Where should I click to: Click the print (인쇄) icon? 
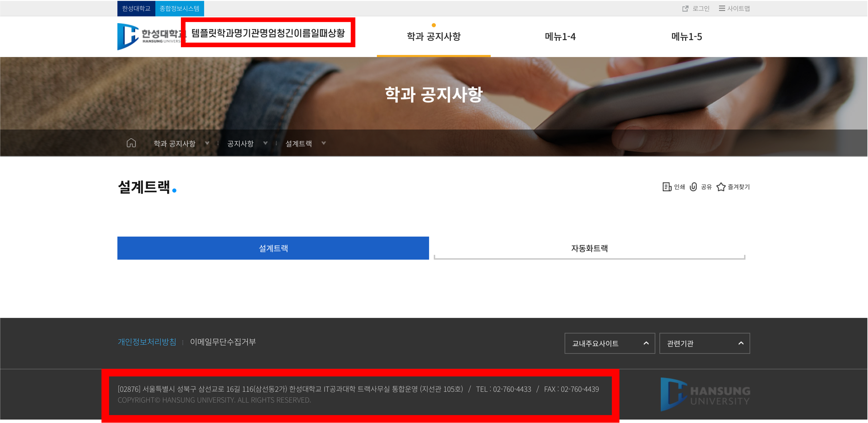click(667, 187)
